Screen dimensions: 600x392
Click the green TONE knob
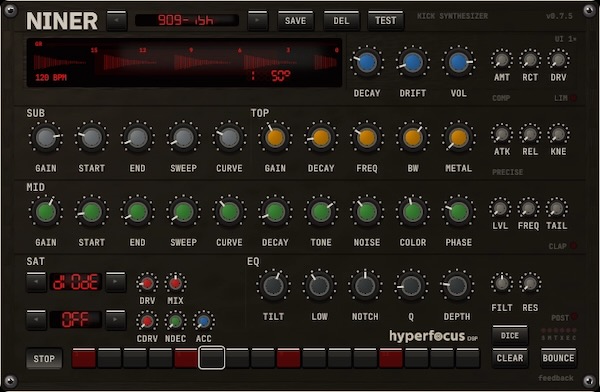(x=321, y=212)
